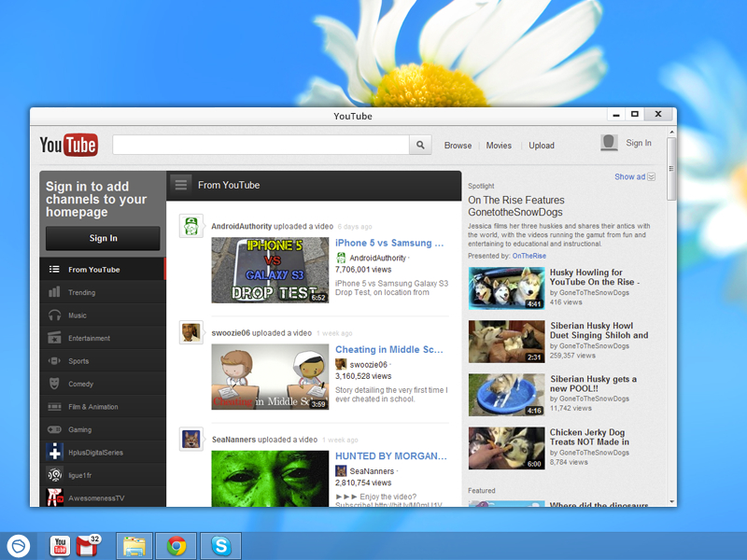Click swoozie06's avatar next to upload notice
The width and height of the screenshot is (747, 560).
click(x=191, y=332)
